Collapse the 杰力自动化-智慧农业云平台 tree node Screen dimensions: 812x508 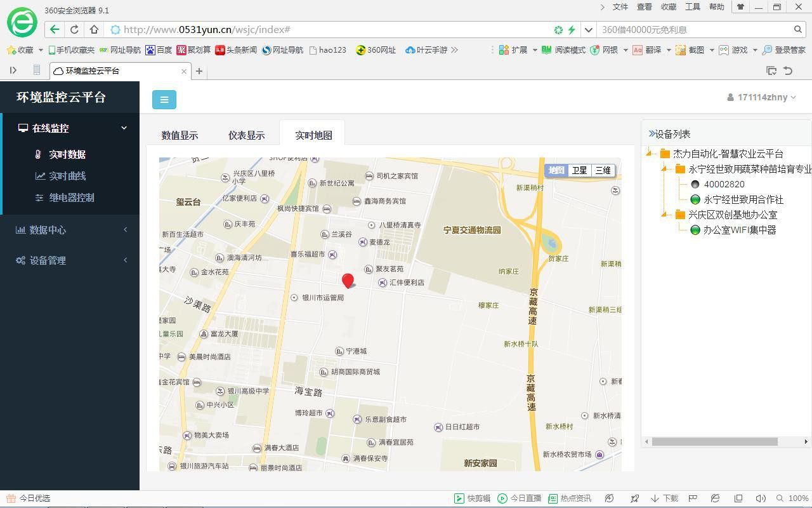coord(650,154)
